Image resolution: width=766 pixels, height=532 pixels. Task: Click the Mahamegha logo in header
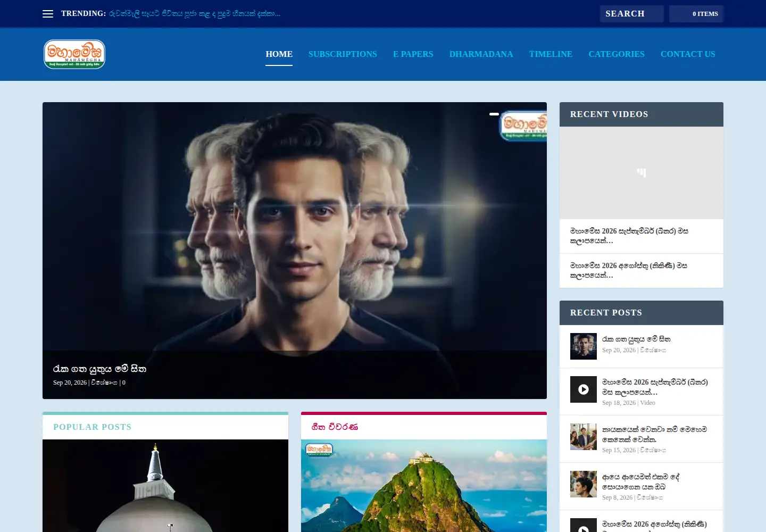(74, 54)
